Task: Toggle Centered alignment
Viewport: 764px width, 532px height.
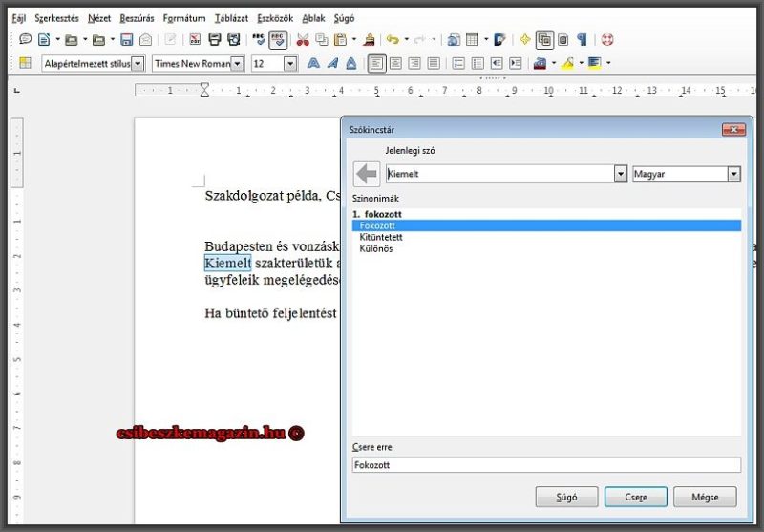Action: [395, 63]
